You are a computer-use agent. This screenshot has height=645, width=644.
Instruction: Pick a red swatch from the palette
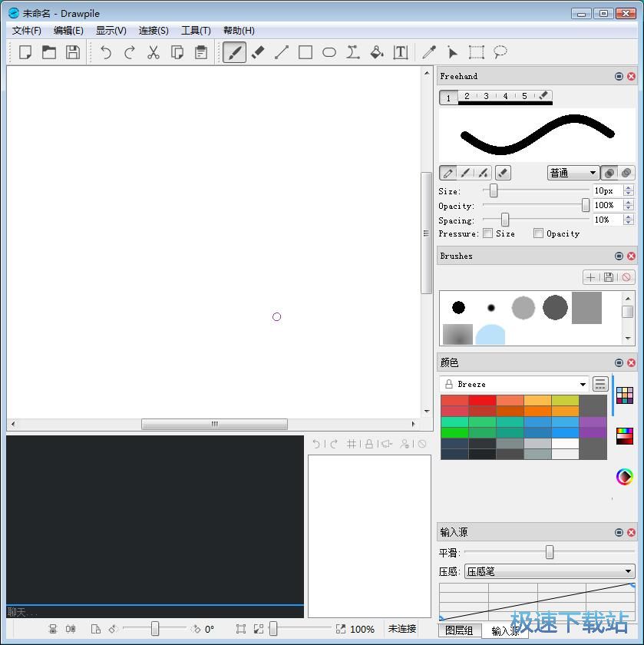480,401
